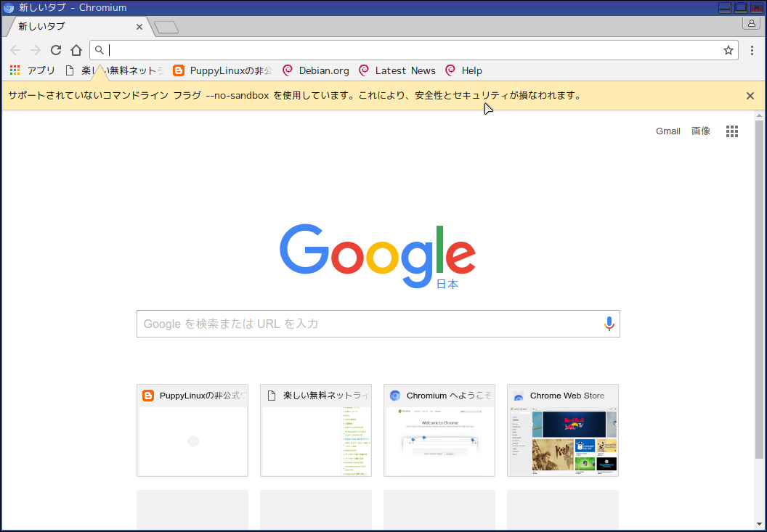This screenshot has width=767, height=532.
Task: Bookmark this page with the star icon
Action: (729, 50)
